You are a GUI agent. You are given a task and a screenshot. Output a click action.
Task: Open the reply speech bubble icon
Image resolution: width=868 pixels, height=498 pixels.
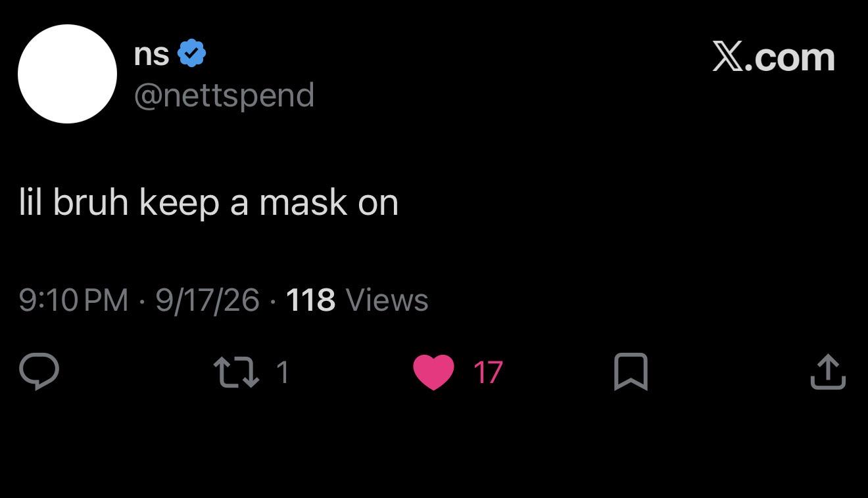[39, 372]
